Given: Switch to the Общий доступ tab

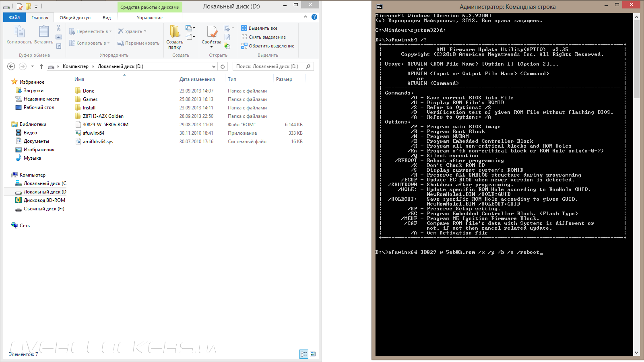Looking at the screenshot, I should pyautogui.click(x=75, y=18).
